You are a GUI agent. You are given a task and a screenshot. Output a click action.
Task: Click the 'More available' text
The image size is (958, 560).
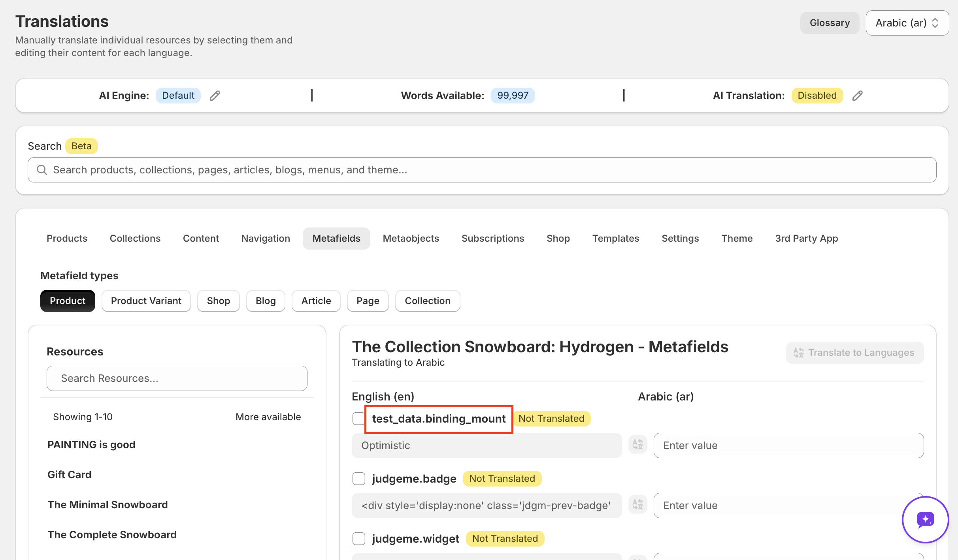coord(268,417)
